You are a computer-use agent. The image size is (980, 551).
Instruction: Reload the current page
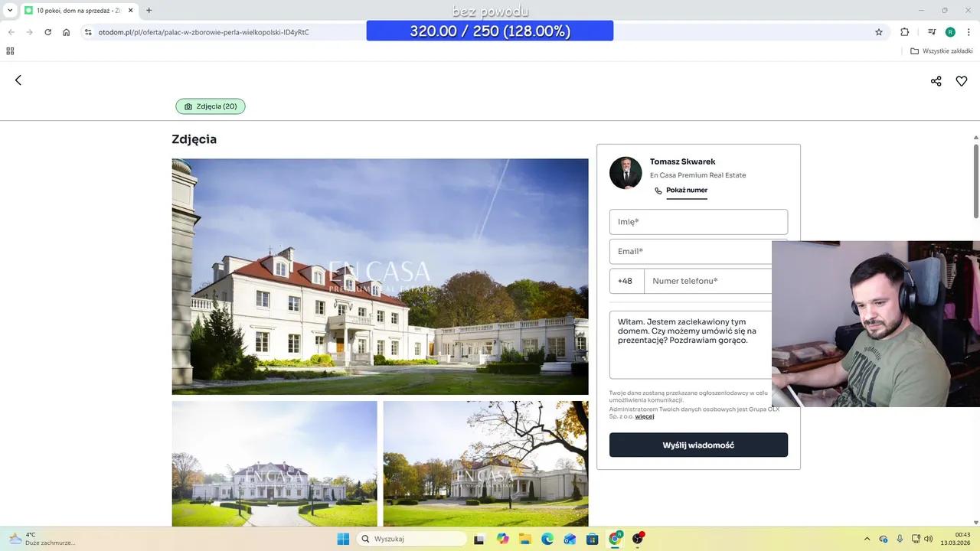pyautogui.click(x=47, y=32)
